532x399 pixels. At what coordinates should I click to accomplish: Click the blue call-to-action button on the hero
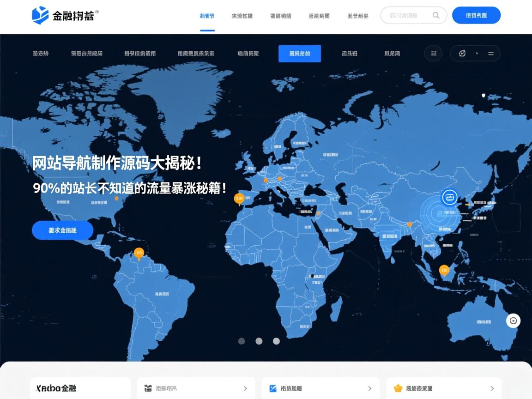point(62,230)
